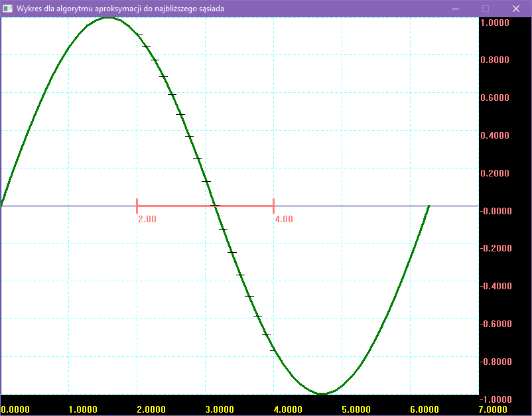Click the peak of the green sine curve

(108, 18)
